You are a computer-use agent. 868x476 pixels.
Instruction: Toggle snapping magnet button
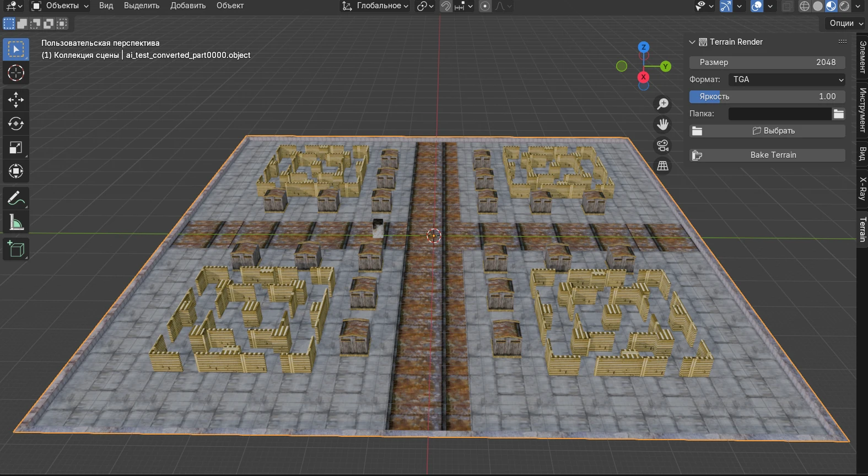[x=446, y=6]
